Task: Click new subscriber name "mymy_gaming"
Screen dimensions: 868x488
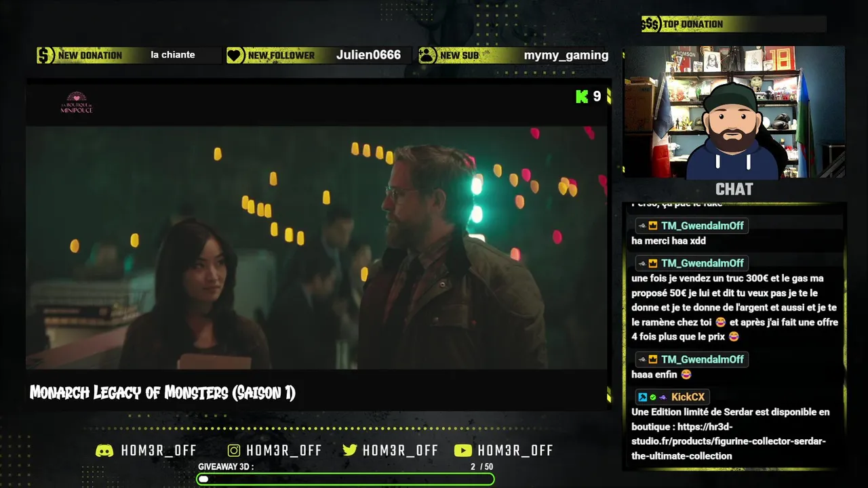Action: (566, 56)
